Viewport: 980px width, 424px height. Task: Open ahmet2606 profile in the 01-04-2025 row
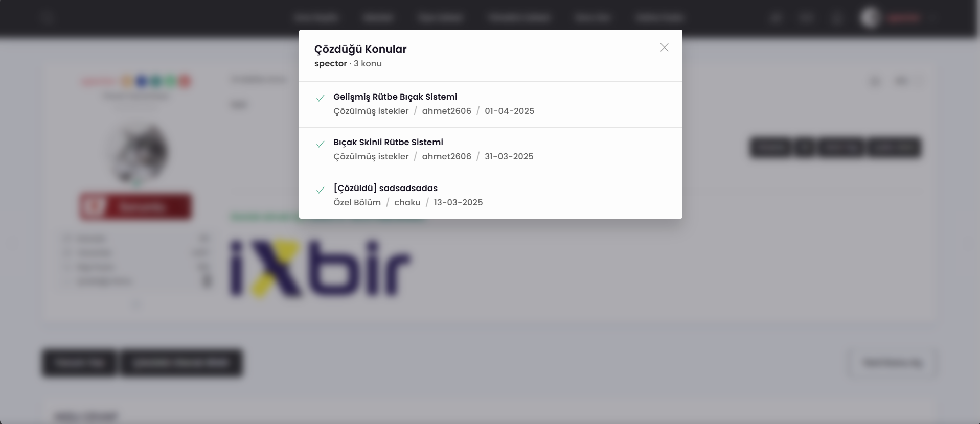pyautogui.click(x=447, y=111)
